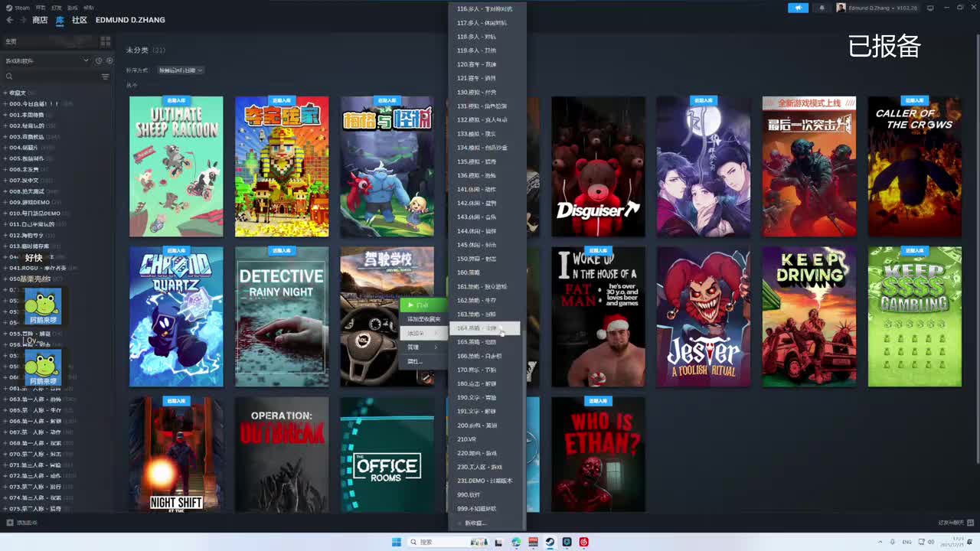Open The Office Rooms game cover
The width and height of the screenshot is (980, 551).
point(387,455)
